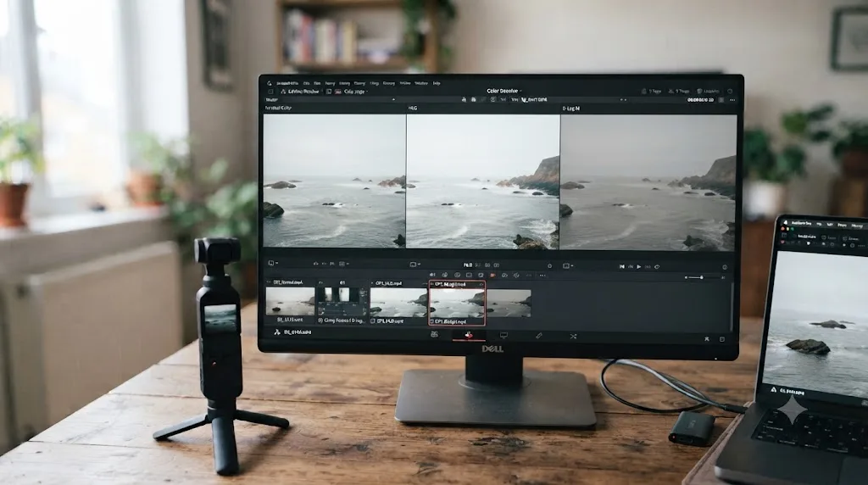Select the red-outlined clip thumbnail
The height and width of the screenshot is (485, 868).
click(457, 303)
